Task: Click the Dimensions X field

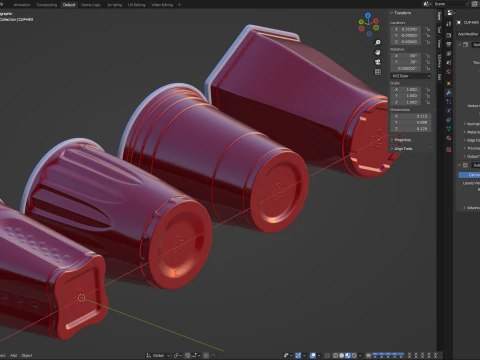Action: click(411, 116)
